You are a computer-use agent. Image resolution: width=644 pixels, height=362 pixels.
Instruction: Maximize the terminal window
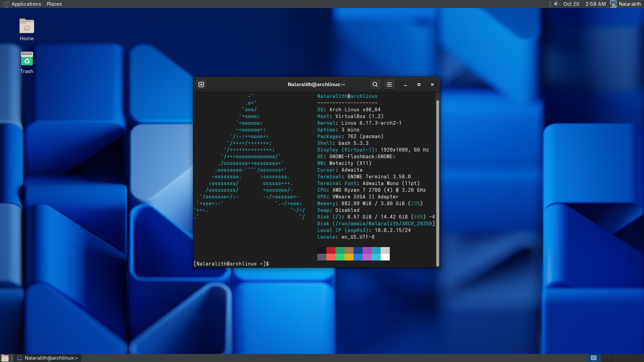click(419, 84)
